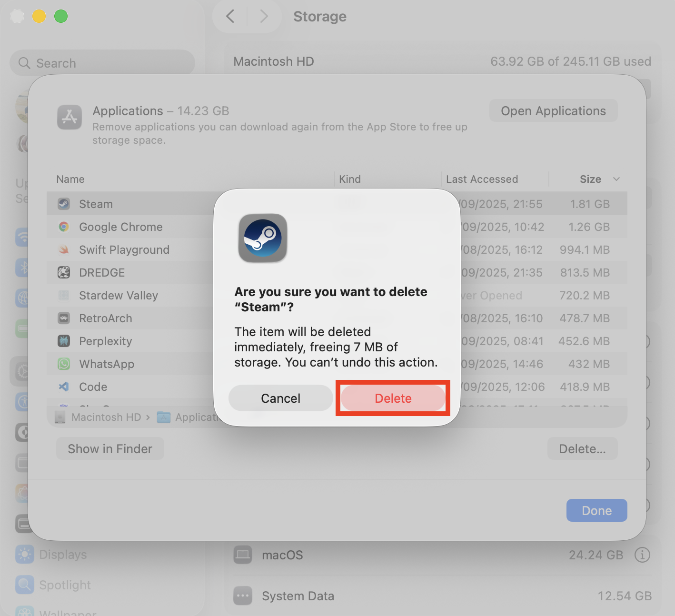Click the large Steam icon in the dialog
675x616 pixels.
(262, 238)
